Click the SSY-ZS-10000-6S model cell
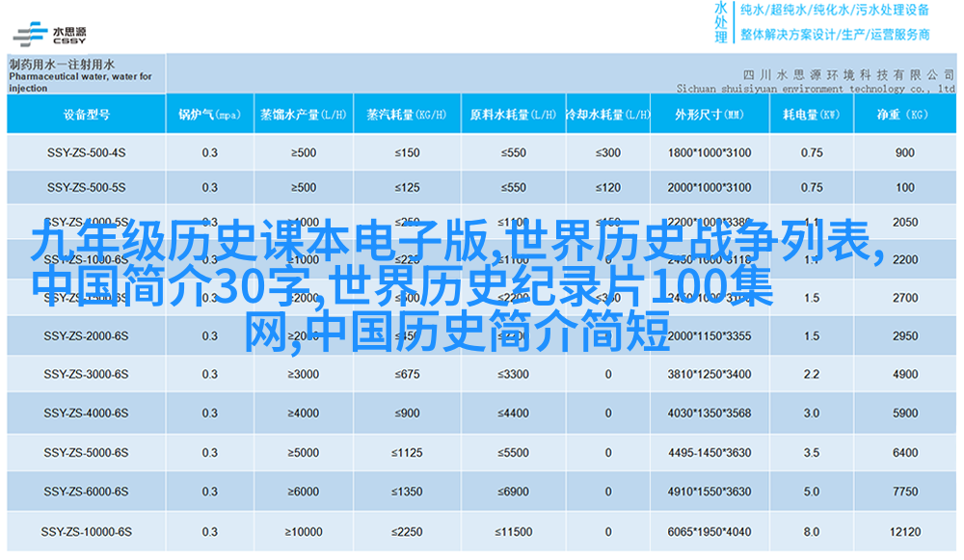This screenshot has width=964, height=560. point(85,531)
